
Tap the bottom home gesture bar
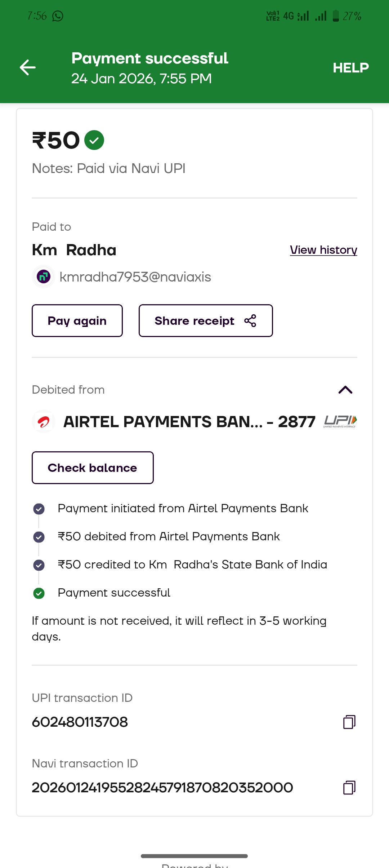tap(194, 856)
